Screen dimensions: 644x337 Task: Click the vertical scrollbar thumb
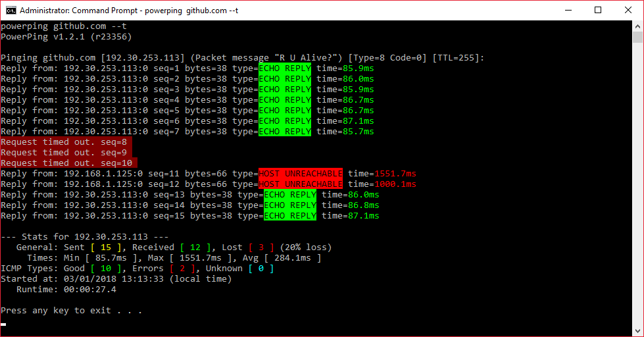(x=637, y=38)
